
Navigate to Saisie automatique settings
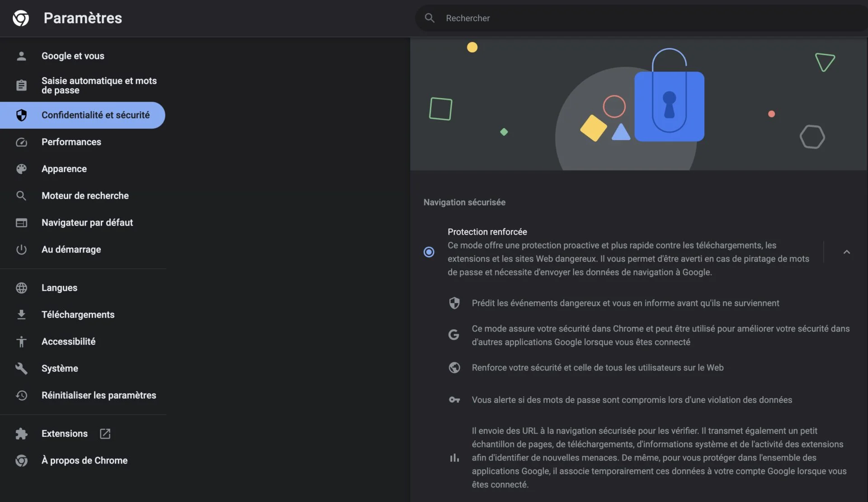pos(99,85)
